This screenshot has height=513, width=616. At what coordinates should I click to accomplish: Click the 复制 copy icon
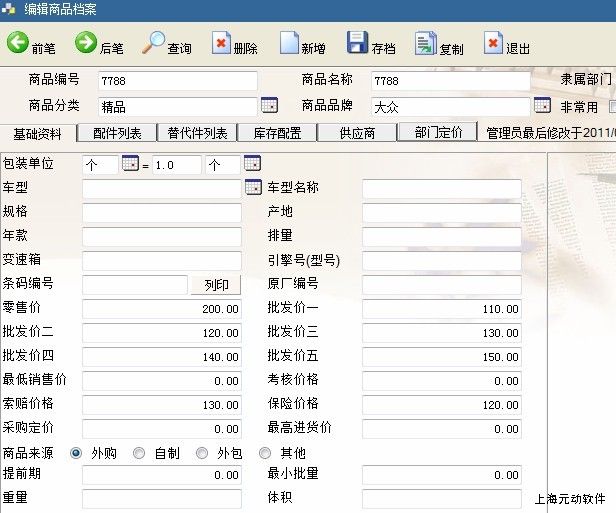(x=425, y=43)
